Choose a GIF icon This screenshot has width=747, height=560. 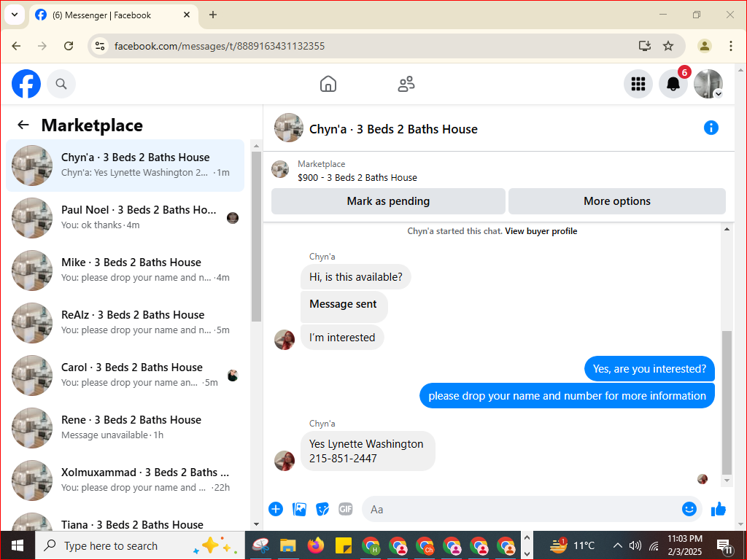[x=345, y=509]
